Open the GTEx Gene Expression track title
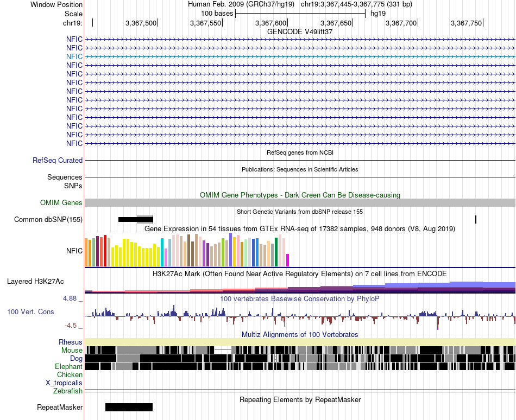The image size is (516, 420). (x=300, y=229)
